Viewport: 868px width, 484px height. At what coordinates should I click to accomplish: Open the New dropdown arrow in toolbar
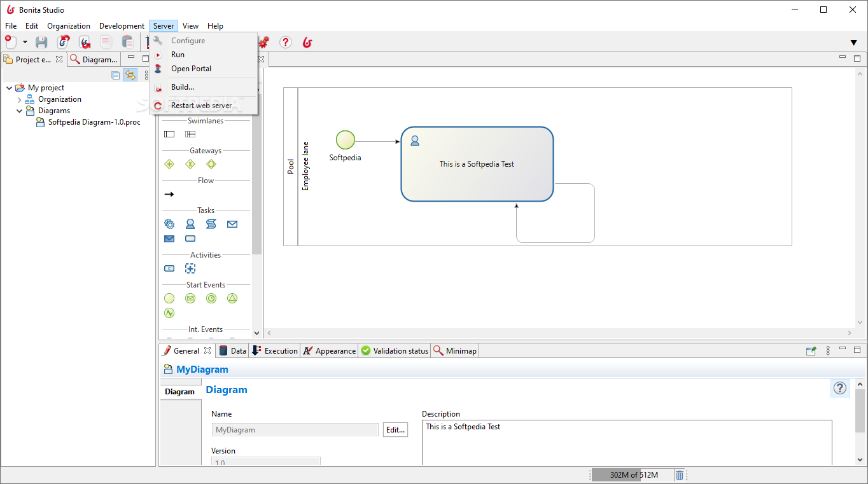click(25, 42)
